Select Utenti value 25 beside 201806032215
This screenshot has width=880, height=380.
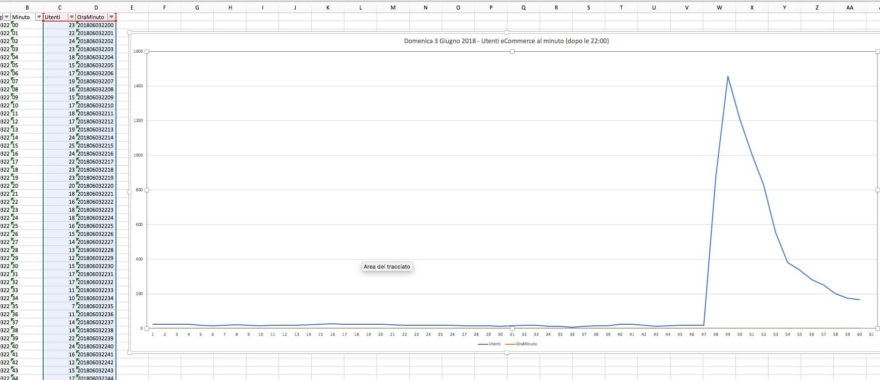(x=59, y=145)
